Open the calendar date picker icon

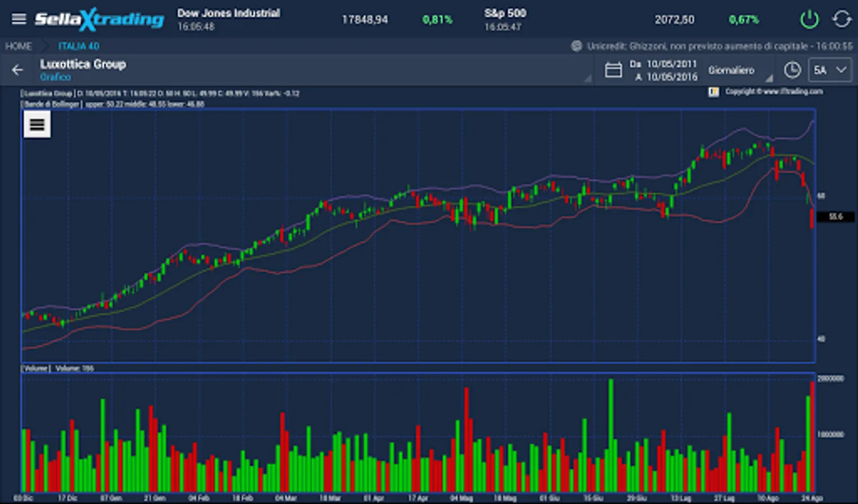[613, 70]
